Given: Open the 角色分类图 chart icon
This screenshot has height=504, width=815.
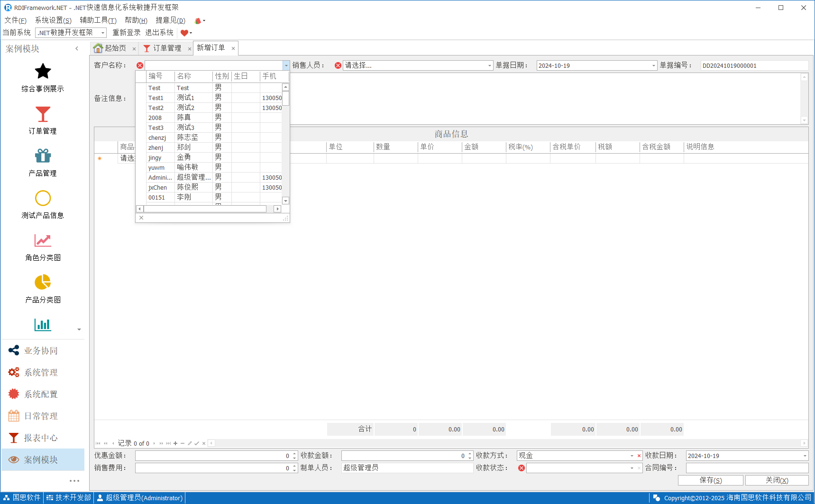Looking at the screenshot, I should (43, 241).
